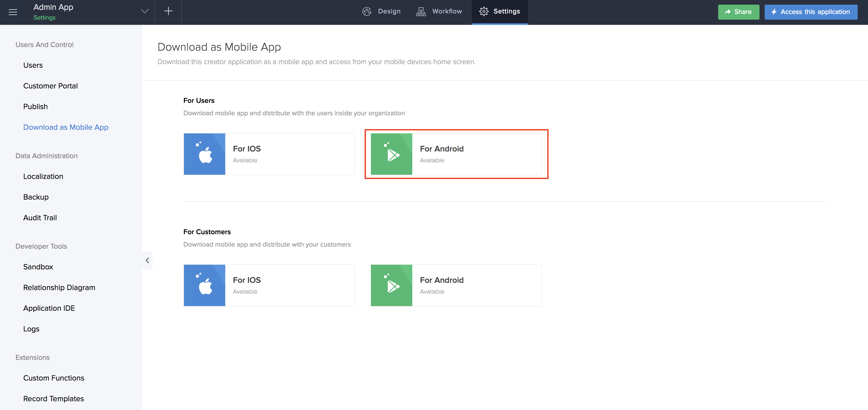Expand the Admin App dropdown chevron

coord(145,11)
